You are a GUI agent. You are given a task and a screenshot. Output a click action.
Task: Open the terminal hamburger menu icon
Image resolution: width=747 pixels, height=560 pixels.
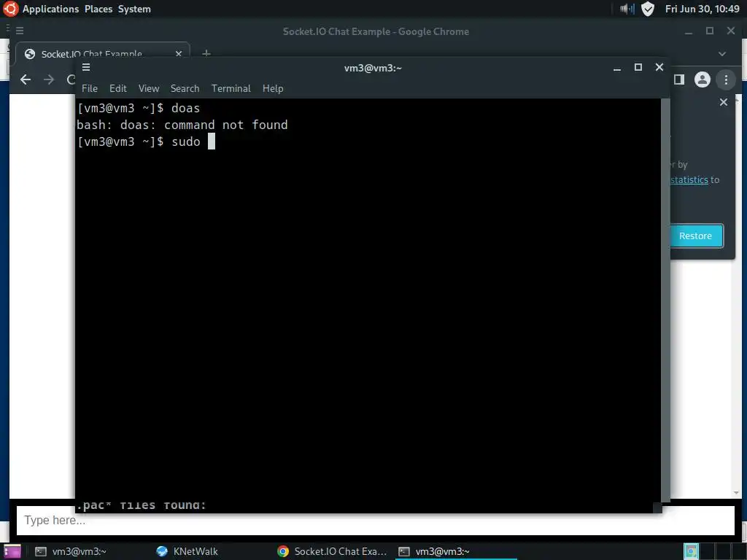[x=86, y=67]
